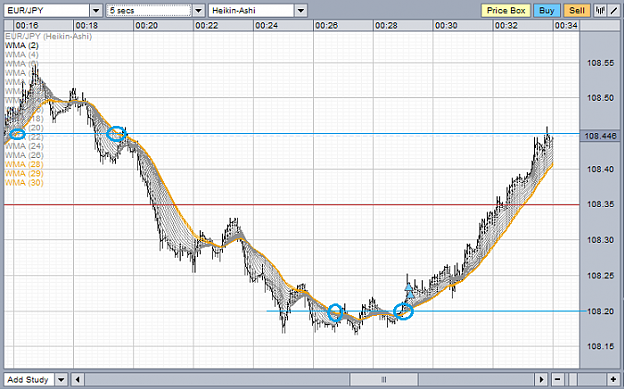Viewport: 625px width, 390px height.
Task: Click the 00:22 time axis label
Action: click(206, 26)
